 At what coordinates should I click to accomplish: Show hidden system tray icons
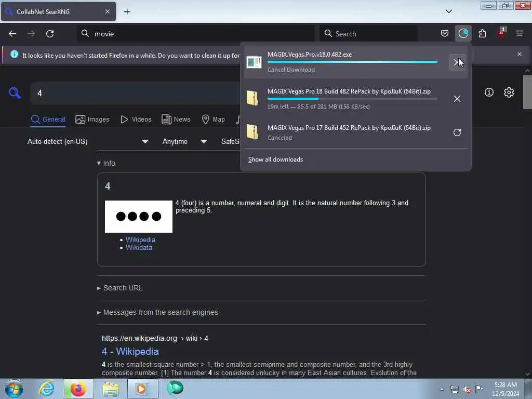coord(442,389)
